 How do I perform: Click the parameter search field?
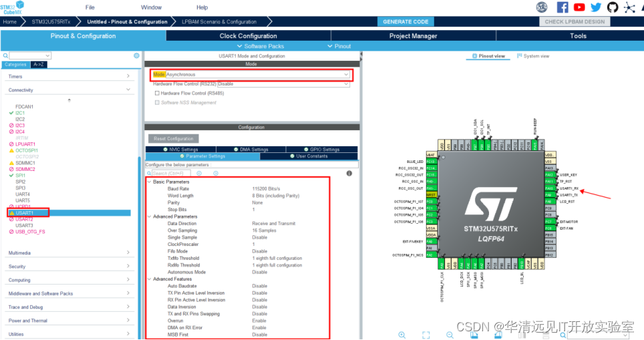pyautogui.click(x=172, y=173)
